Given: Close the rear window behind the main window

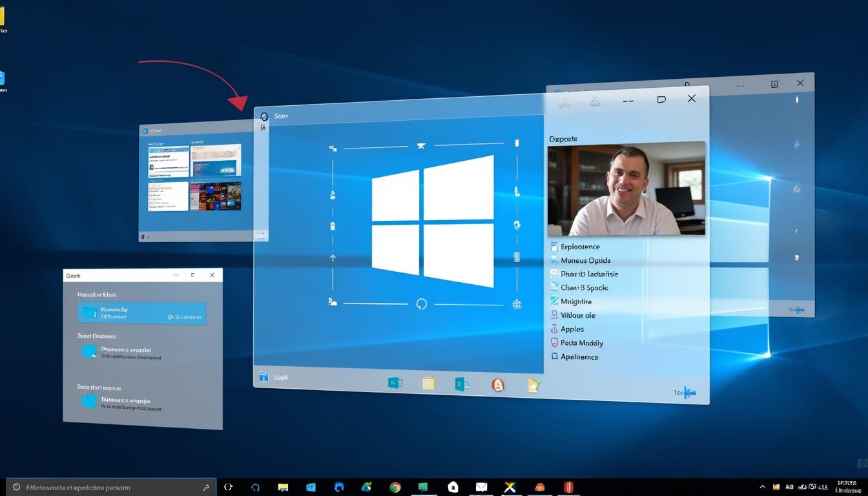Looking at the screenshot, I should [x=800, y=83].
